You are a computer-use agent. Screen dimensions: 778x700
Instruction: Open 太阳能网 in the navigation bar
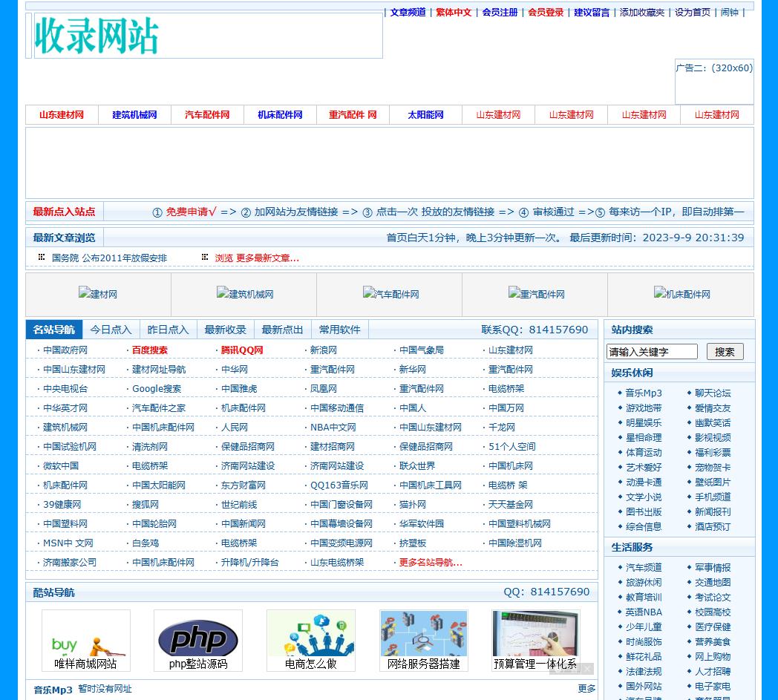[x=425, y=115]
